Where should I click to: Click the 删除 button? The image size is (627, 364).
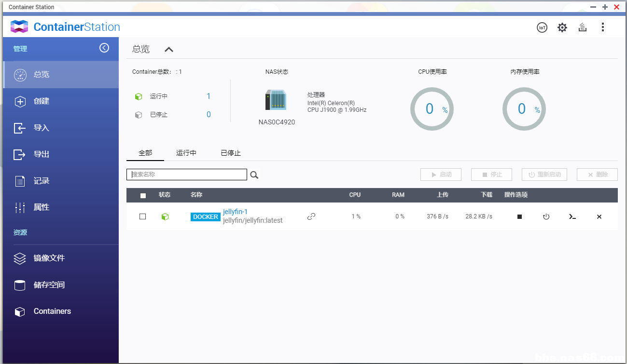597,175
